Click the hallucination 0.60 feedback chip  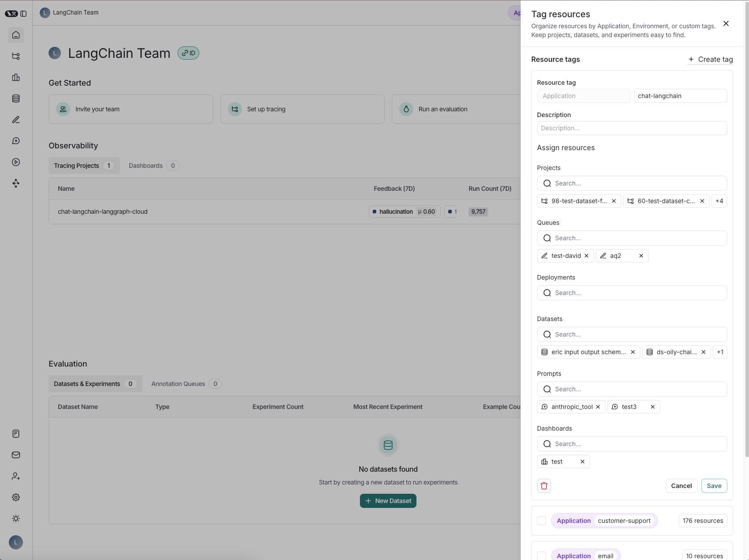[x=405, y=212]
